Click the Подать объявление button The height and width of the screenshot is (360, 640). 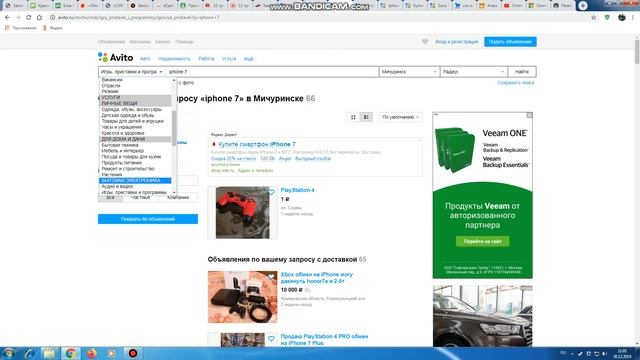pos(510,42)
